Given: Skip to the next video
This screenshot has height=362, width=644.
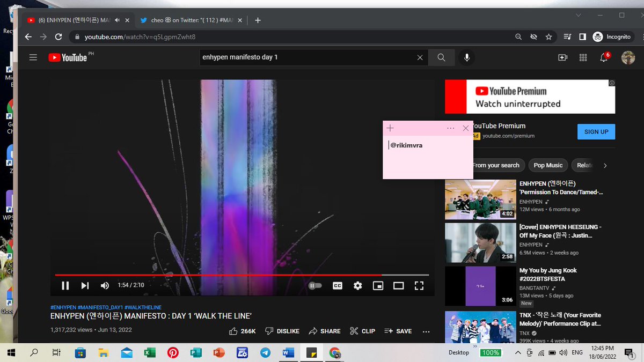Looking at the screenshot, I should (85, 286).
